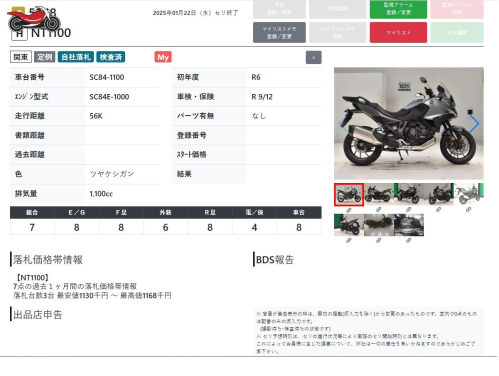Show next photo with right arrow

pos(474,124)
